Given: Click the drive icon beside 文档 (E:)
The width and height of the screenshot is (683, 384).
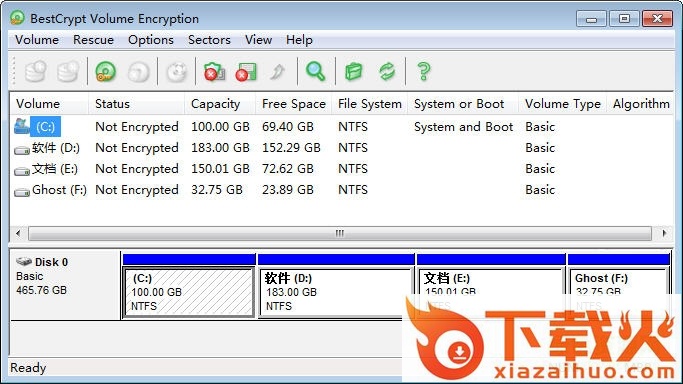Looking at the screenshot, I should (x=21, y=171).
